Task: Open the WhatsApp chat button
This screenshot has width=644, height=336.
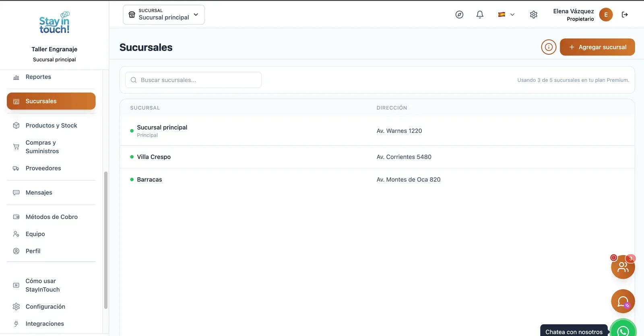Action: tap(623, 330)
